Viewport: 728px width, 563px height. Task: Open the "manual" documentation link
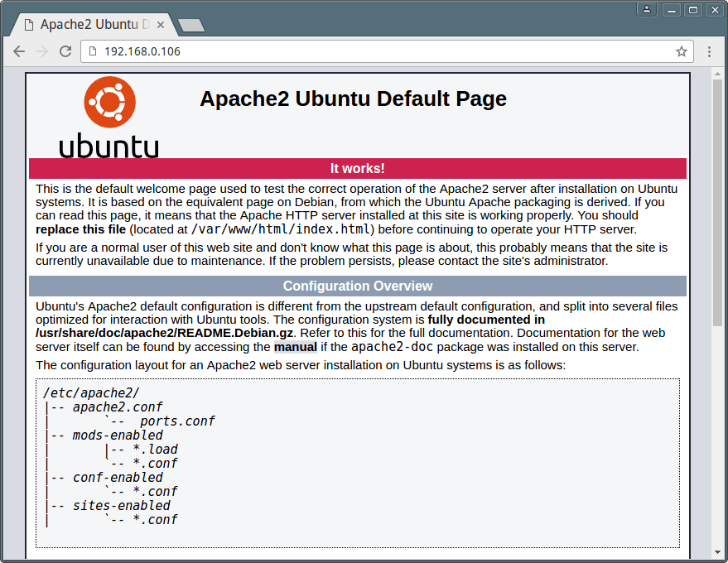click(296, 347)
